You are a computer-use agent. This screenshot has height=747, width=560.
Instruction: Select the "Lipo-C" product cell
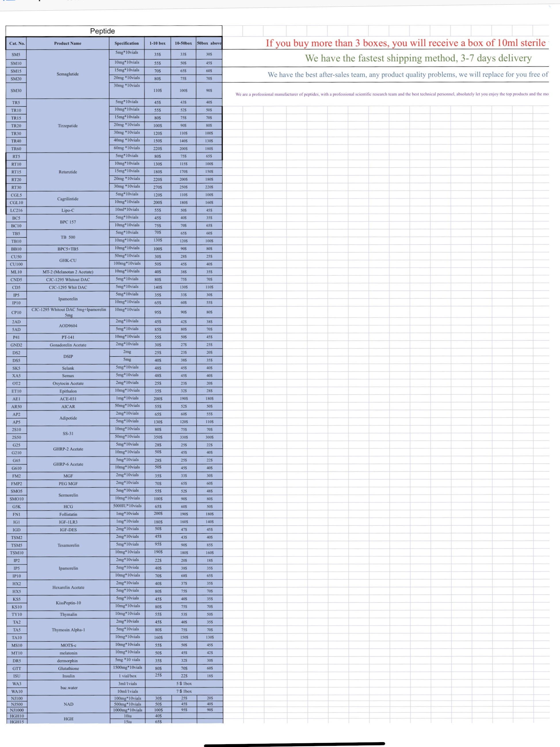point(68,210)
